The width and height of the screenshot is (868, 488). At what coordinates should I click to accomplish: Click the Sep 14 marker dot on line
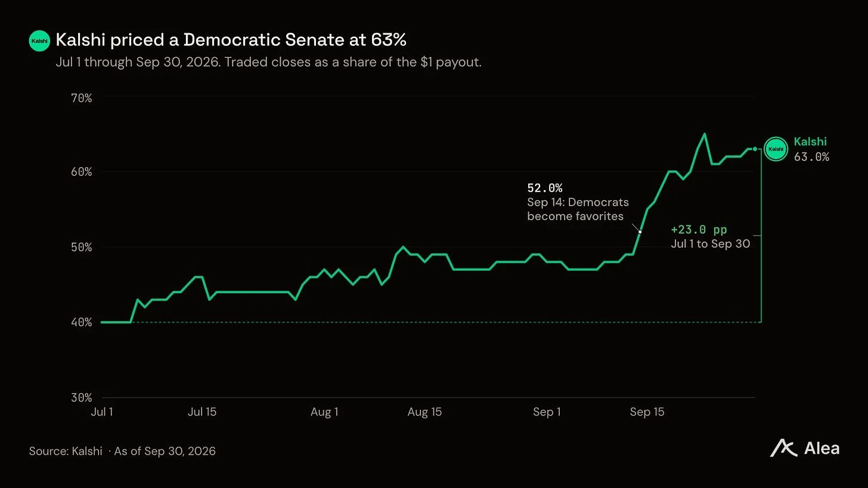tap(640, 232)
